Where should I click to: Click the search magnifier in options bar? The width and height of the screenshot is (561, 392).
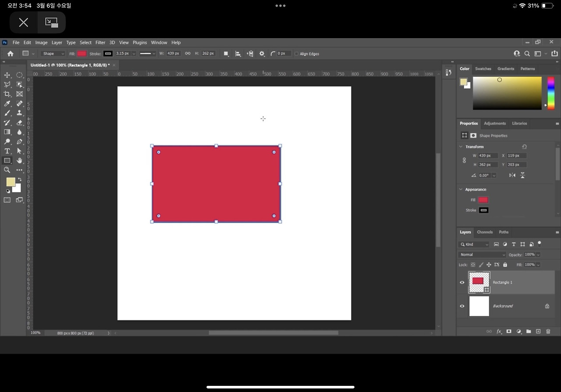527,53
